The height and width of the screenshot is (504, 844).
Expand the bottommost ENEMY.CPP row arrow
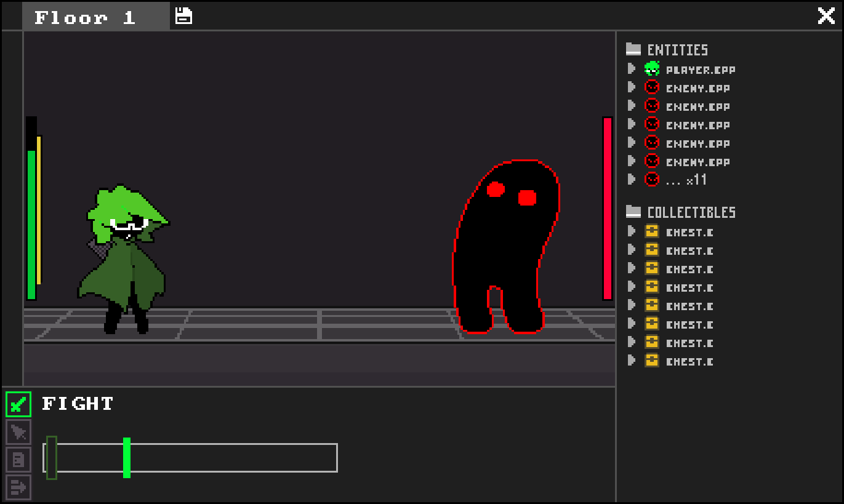[x=631, y=161]
